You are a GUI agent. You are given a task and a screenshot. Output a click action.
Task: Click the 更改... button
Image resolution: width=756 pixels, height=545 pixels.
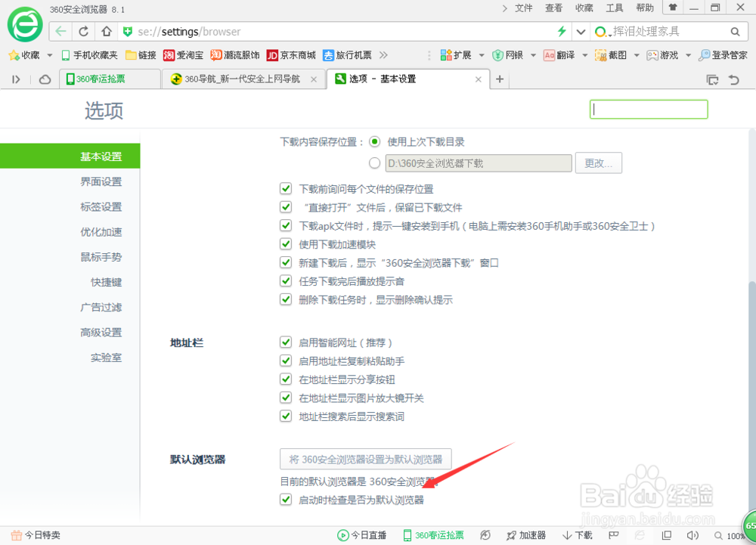coord(598,163)
